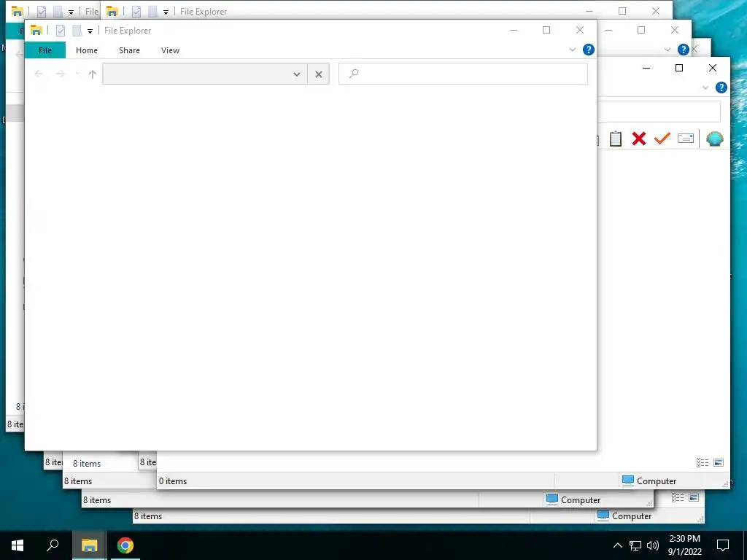Switch to Details view in the 0 items window
747x560 pixels.
(x=703, y=462)
